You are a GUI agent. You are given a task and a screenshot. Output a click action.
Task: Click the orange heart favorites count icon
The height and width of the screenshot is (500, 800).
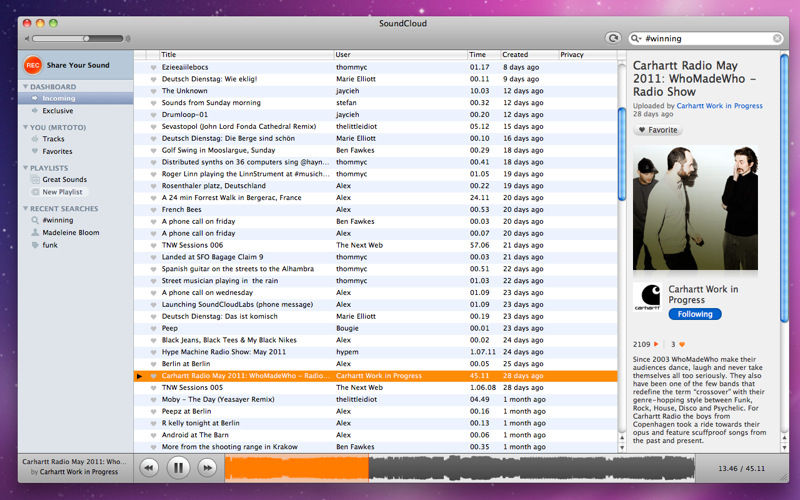coord(682,344)
